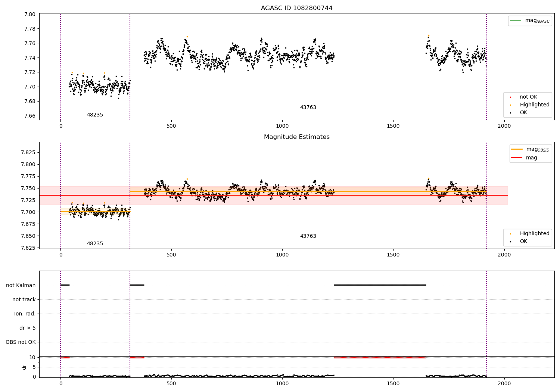Click the 7.66 y-tick in top plot
560x392 pixels.
pos(30,116)
